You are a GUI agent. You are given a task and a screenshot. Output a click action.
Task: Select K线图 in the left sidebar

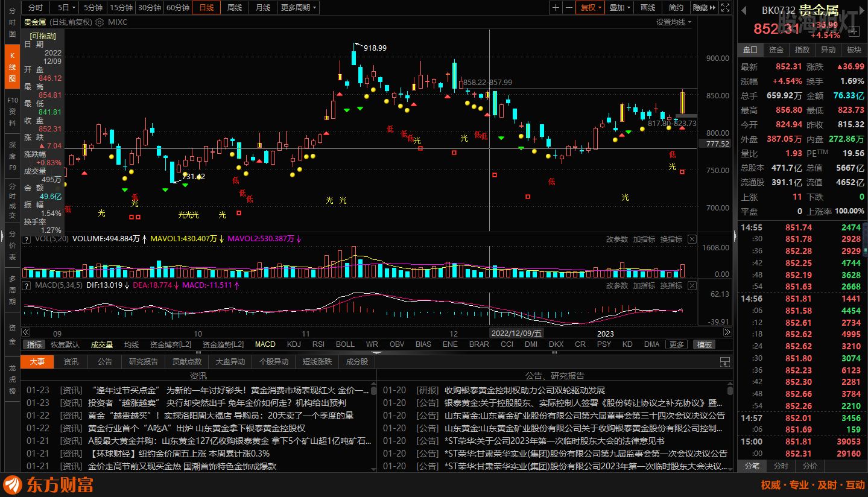12,67
